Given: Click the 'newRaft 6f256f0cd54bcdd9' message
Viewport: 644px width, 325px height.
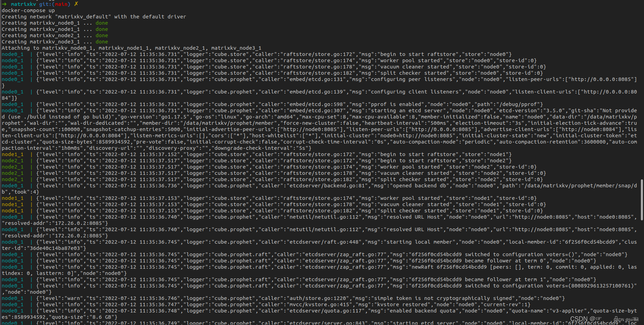Looking at the screenshot, I should point(449,267).
